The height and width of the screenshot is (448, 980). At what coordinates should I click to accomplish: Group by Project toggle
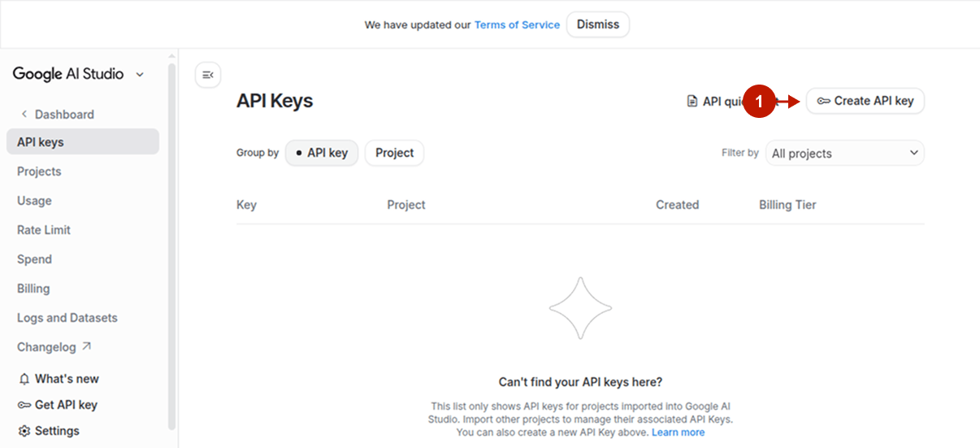(x=394, y=153)
